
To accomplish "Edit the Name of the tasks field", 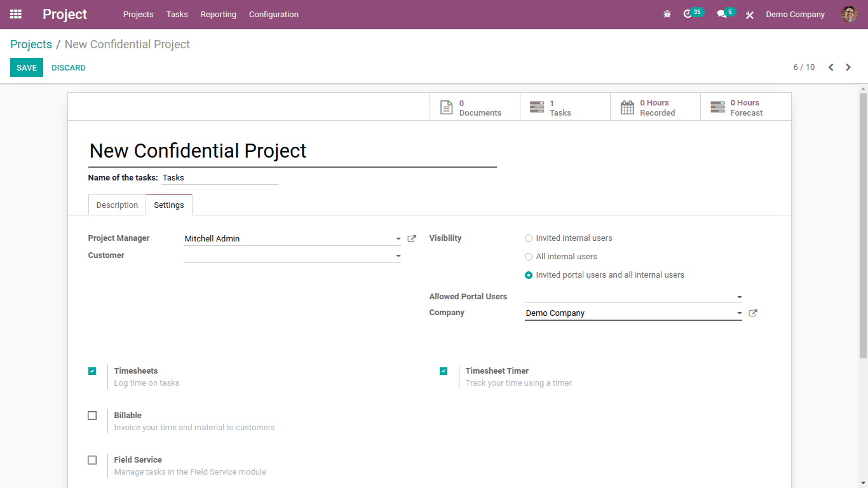I will point(220,178).
